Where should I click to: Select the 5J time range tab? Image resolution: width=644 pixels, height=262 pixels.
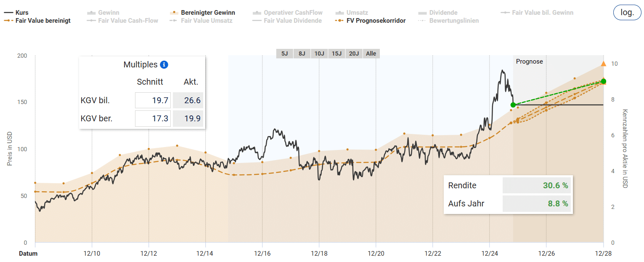click(x=284, y=53)
